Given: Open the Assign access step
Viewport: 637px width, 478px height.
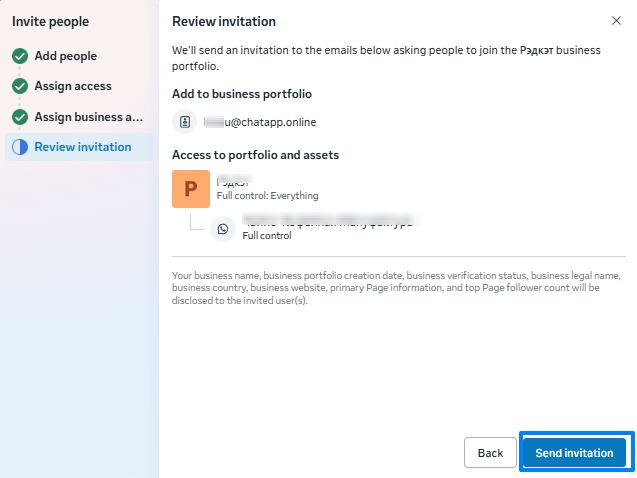Looking at the screenshot, I should point(72,86).
